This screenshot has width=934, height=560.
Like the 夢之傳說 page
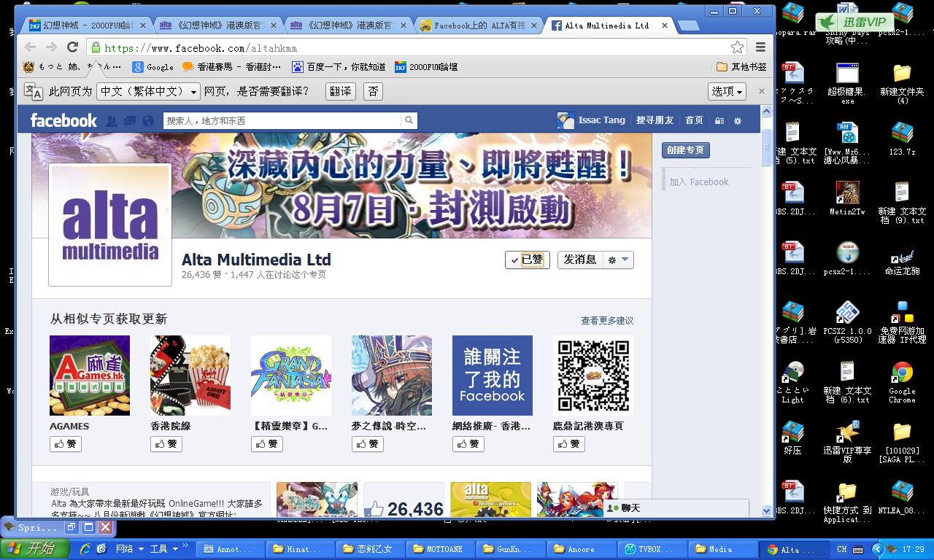(x=368, y=444)
